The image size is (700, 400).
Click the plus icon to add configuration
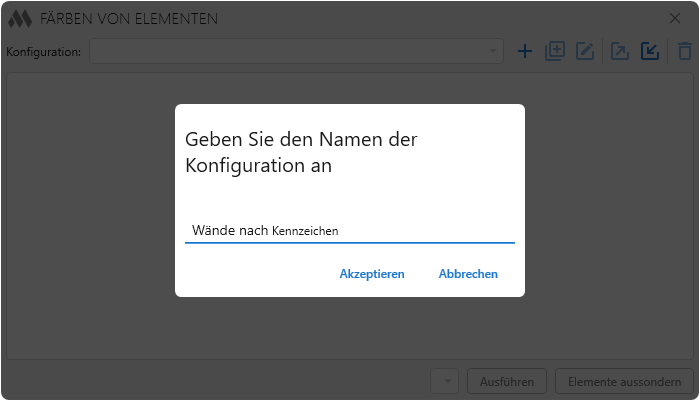(x=525, y=51)
